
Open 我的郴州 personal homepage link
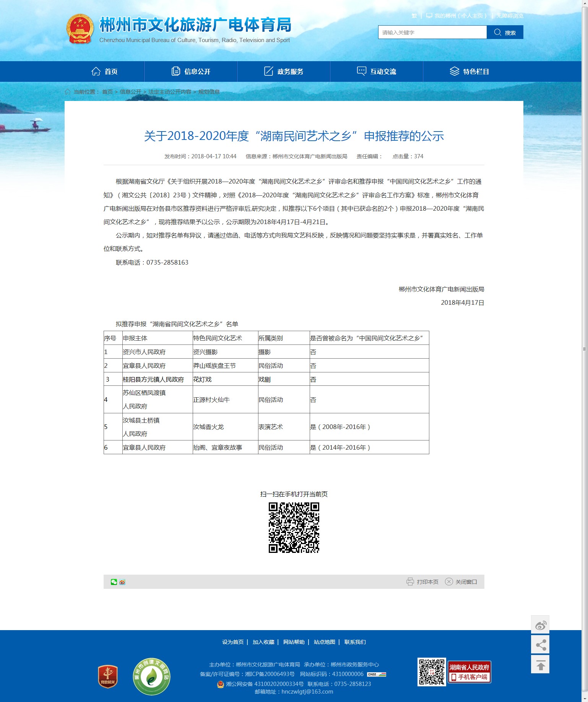[x=457, y=16]
